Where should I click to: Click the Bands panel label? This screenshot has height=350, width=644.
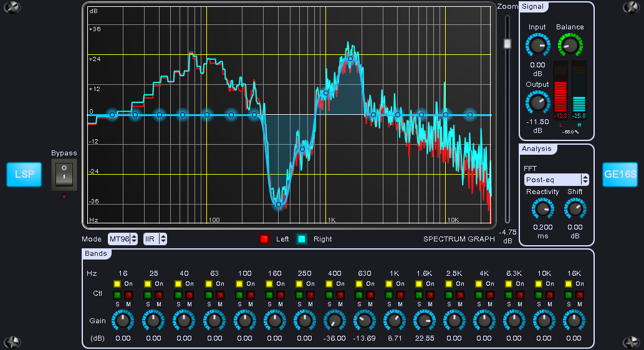96,253
